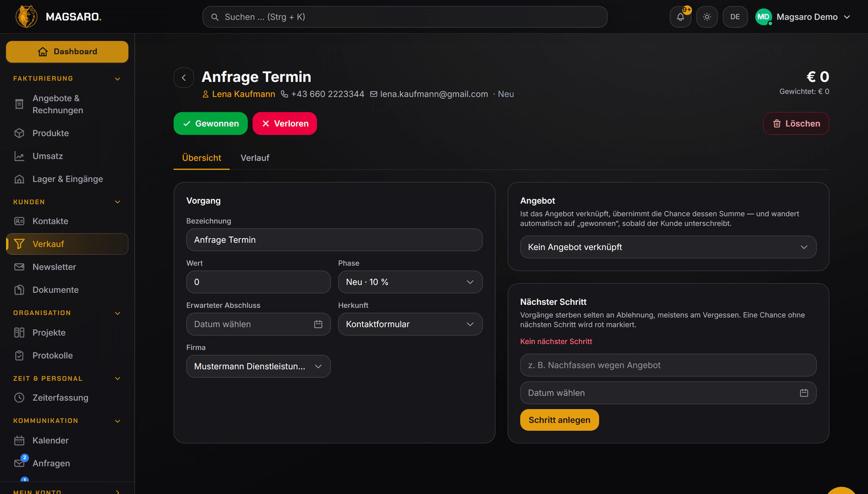Click the Kontakte card icon
Image resolution: width=868 pixels, height=494 pixels.
click(x=20, y=221)
